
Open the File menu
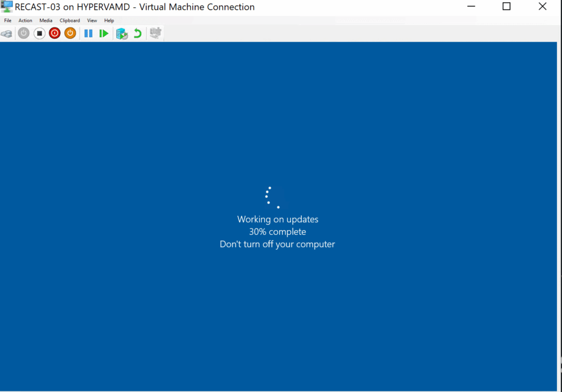pos(7,20)
